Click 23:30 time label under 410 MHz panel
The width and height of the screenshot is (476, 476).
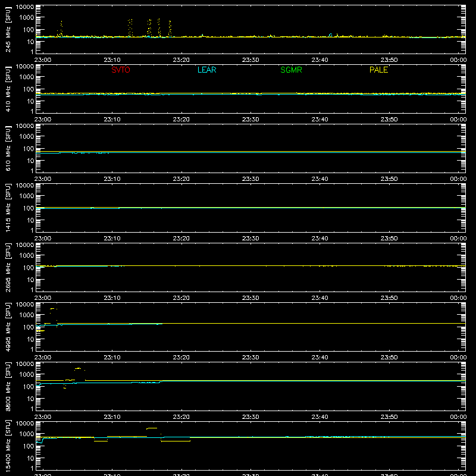click(250, 120)
